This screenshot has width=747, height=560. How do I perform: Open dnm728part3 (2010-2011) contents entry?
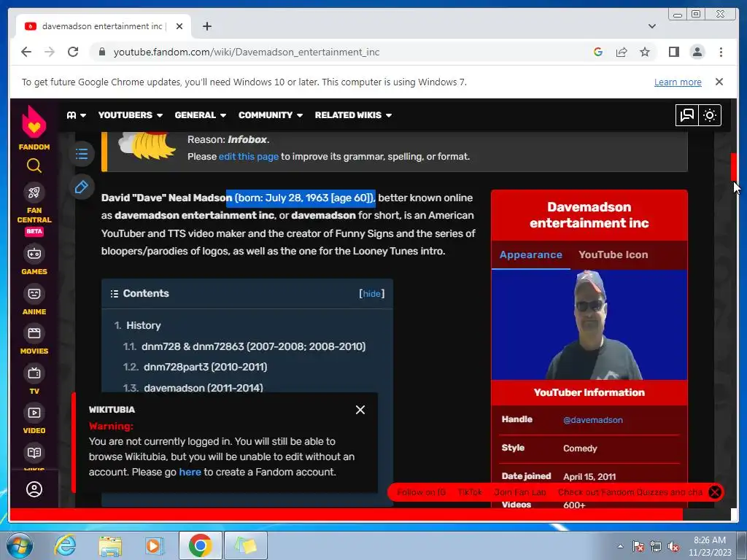click(205, 367)
